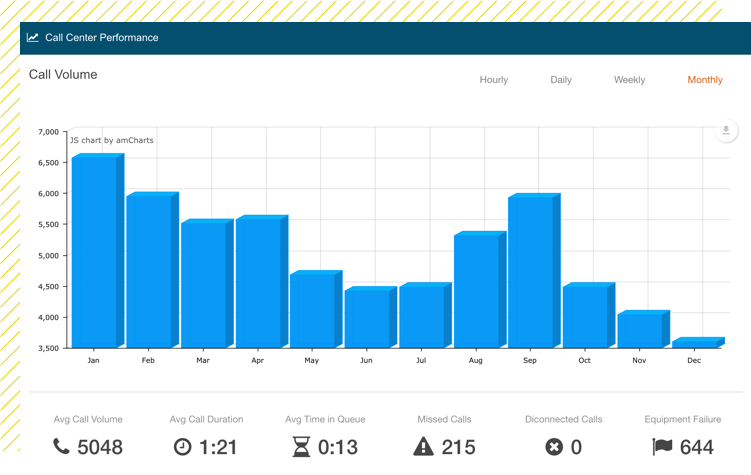Click the 'Mar' x-axis label
Viewport: 751px width, 475px height.
coord(203,360)
